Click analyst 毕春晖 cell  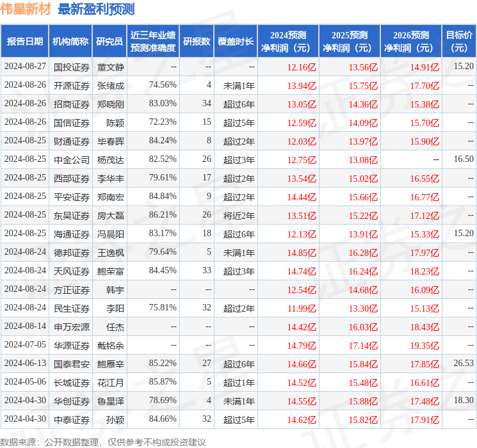click(110, 141)
